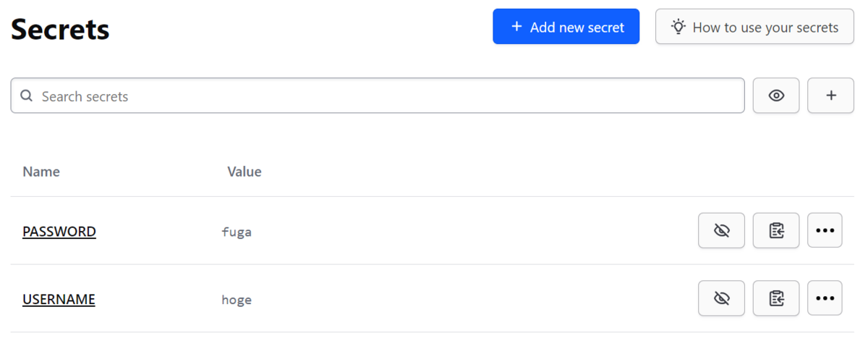The height and width of the screenshot is (341, 868).
Task: Click the plus icon in Add new secret
Action: click(516, 27)
